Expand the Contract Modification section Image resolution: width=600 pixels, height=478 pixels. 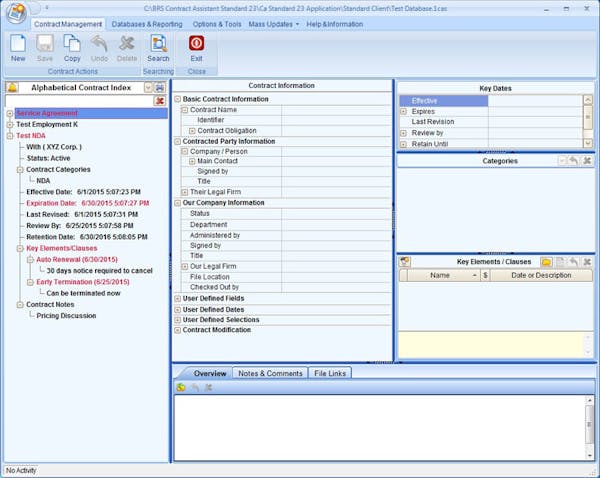click(x=177, y=330)
